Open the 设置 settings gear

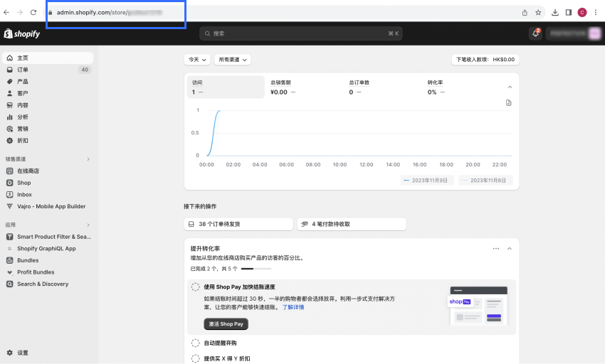click(x=23, y=353)
